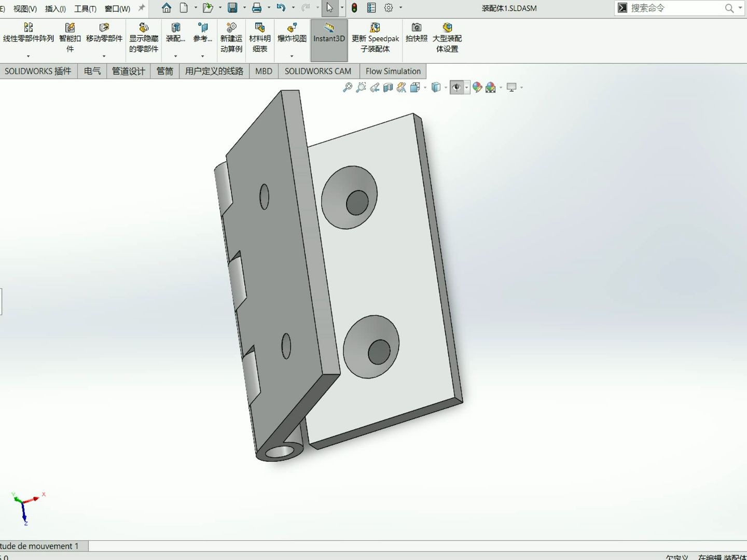
Task: Open File Properties list icon
Action: (x=371, y=8)
